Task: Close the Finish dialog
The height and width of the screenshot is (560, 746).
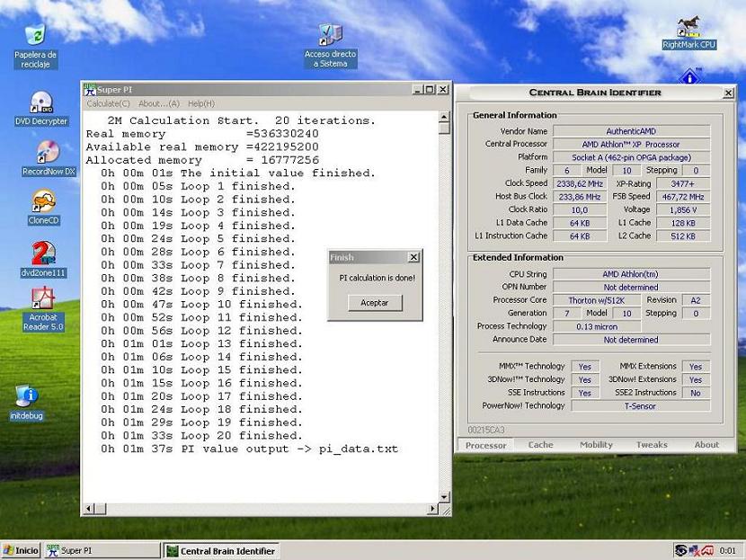Action: click(413, 257)
